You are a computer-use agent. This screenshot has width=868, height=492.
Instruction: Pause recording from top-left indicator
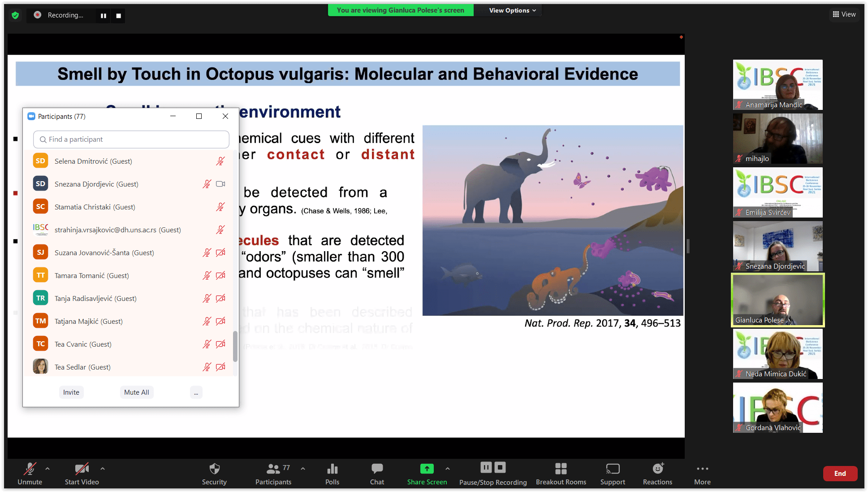coord(104,16)
